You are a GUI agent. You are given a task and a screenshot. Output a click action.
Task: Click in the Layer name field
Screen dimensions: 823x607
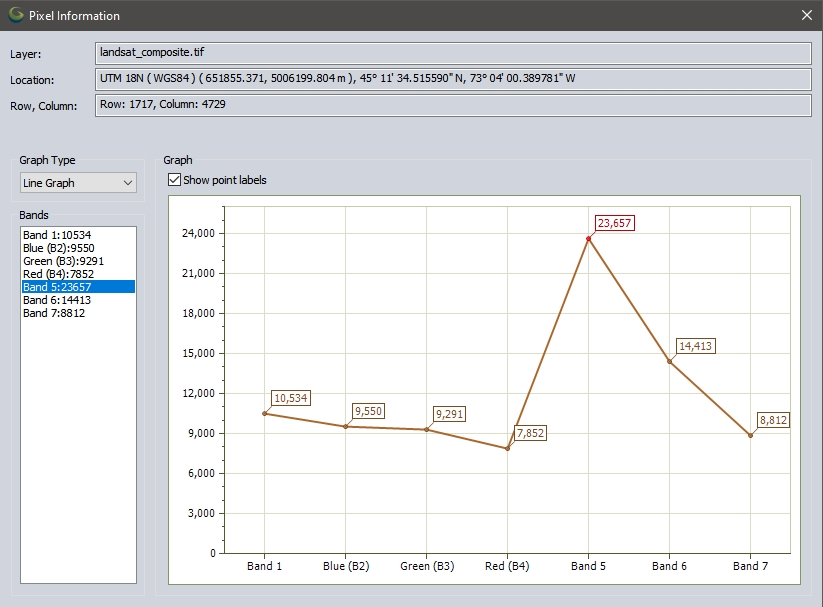pyautogui.click(x=452, y=53)
